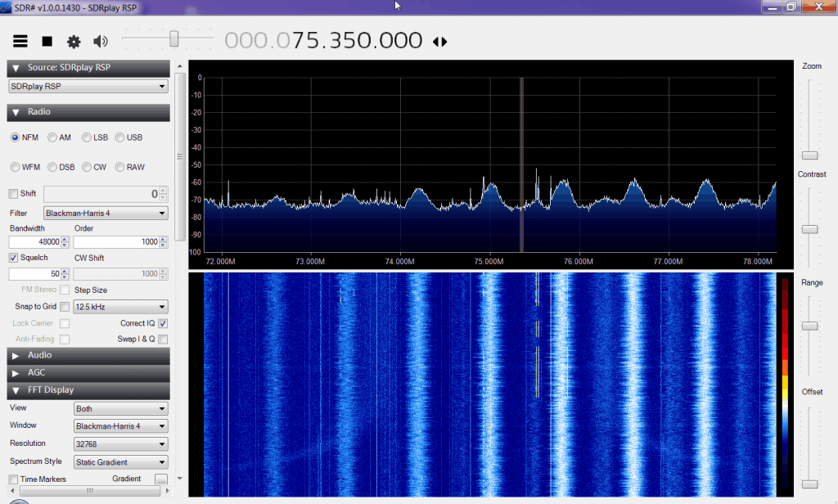838x504 pixels.
Task: Open the Blackman-Harris 4 Filter dropdown
Action: click(105, 212)
